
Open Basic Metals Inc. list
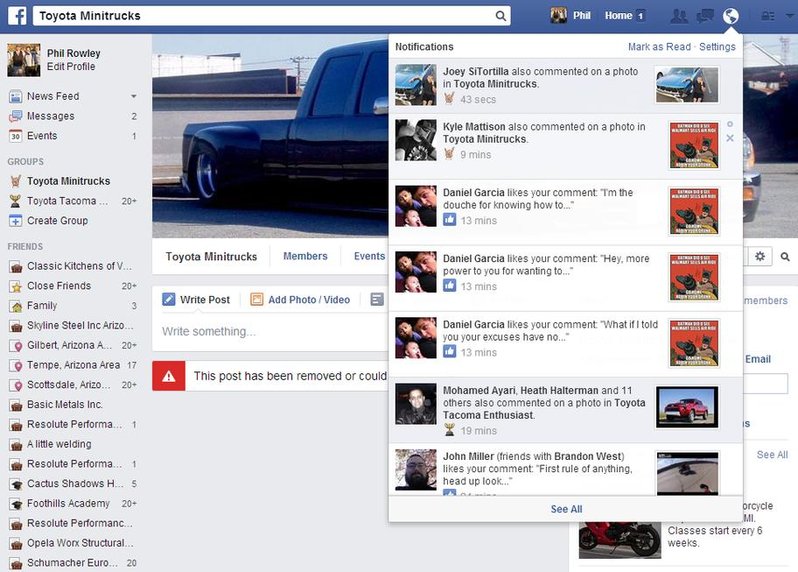(x=65, y=405)
